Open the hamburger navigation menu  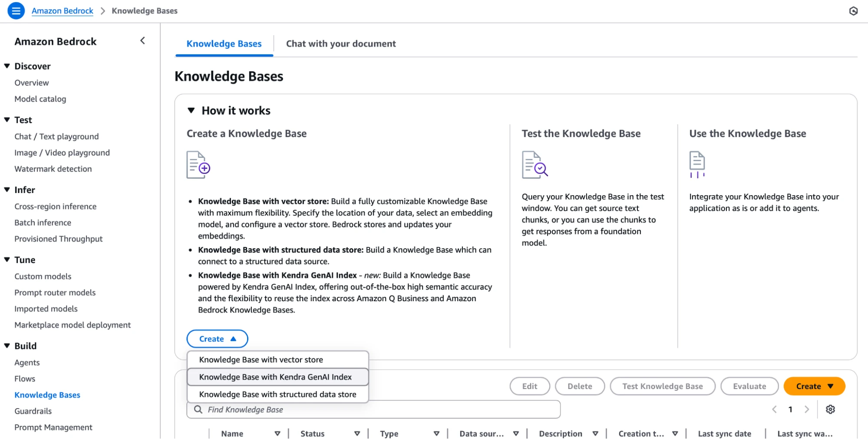pos(16,10)
